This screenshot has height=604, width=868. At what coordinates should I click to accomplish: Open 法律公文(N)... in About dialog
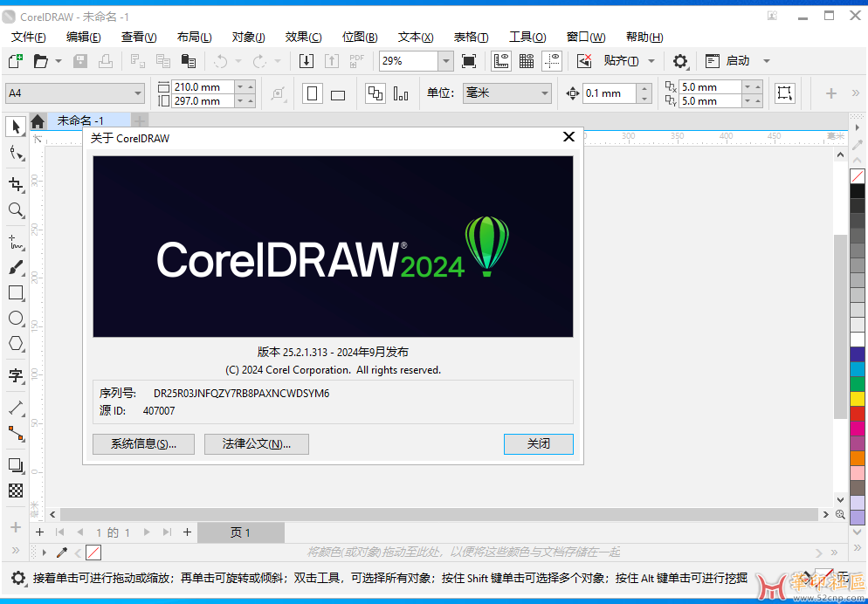tap(257, 443)
